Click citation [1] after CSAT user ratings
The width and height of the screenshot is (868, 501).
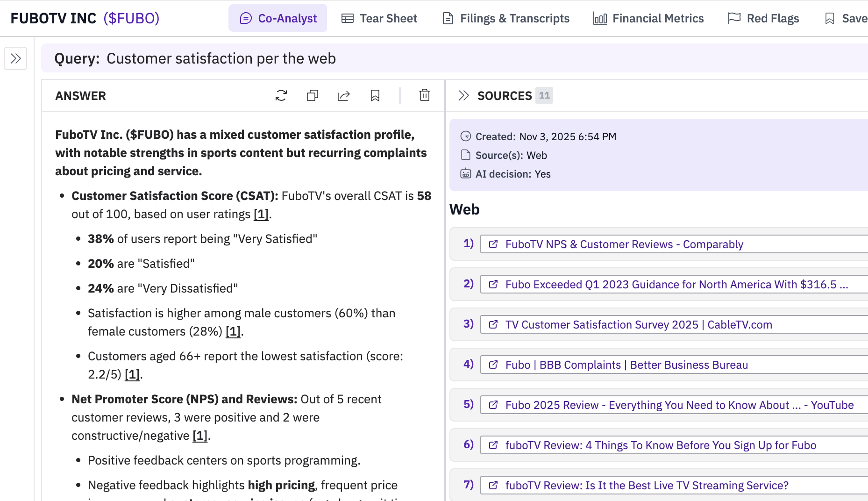(261, 214)
